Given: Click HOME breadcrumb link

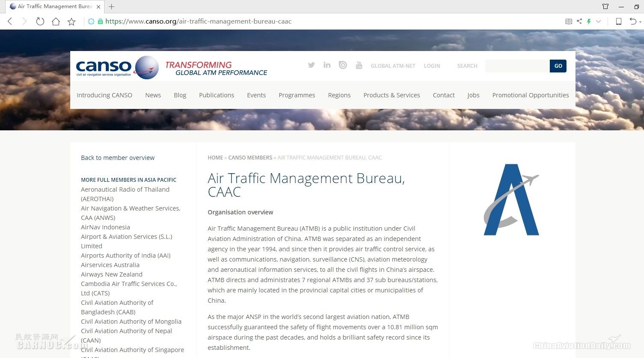Looking at the screenshot, I should tap(215, 158).
